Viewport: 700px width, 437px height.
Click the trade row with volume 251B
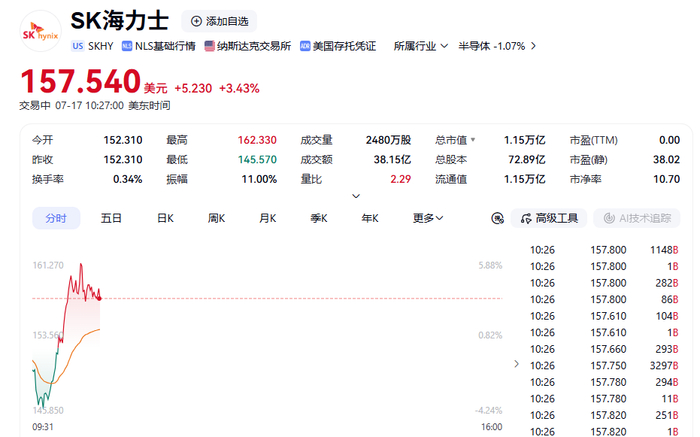tap(604, 415)
